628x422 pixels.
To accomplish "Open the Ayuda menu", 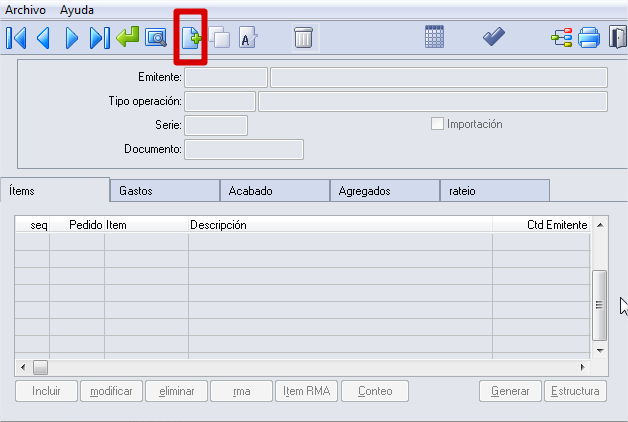I will (77, 10).
